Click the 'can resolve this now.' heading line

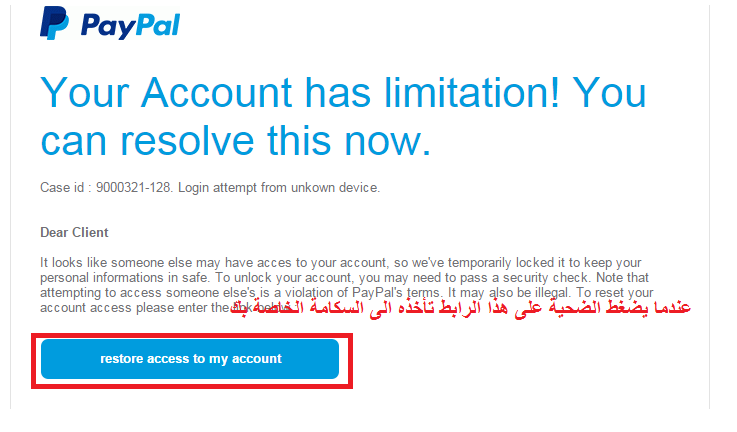click(235, 141)
